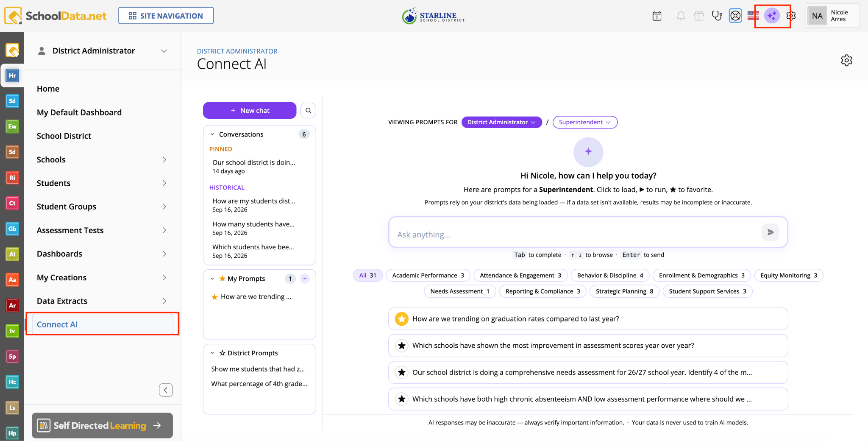Filter by Student Support Services
Image resolution: width=868 pixels, height=441 pixels.
click(x=707, y=291)
